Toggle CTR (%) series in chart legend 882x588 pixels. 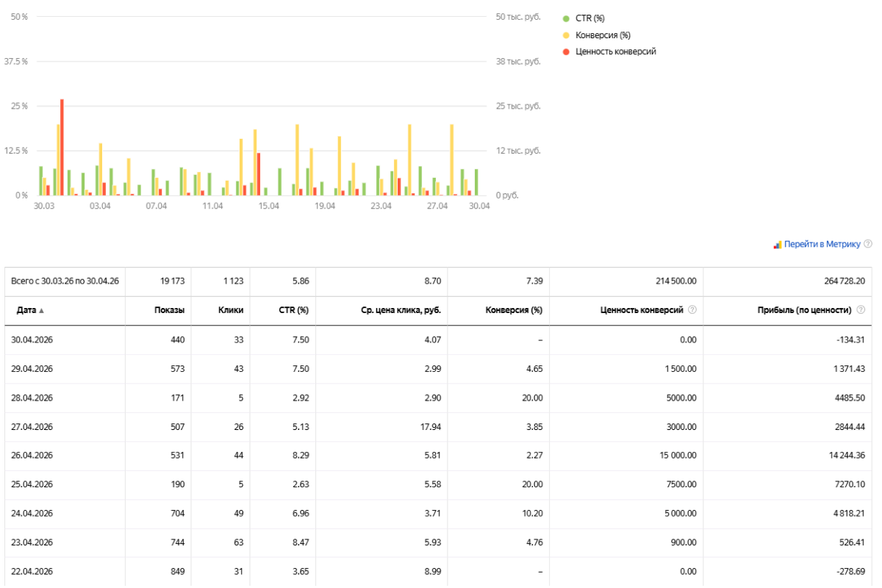[x=584, y=18]
